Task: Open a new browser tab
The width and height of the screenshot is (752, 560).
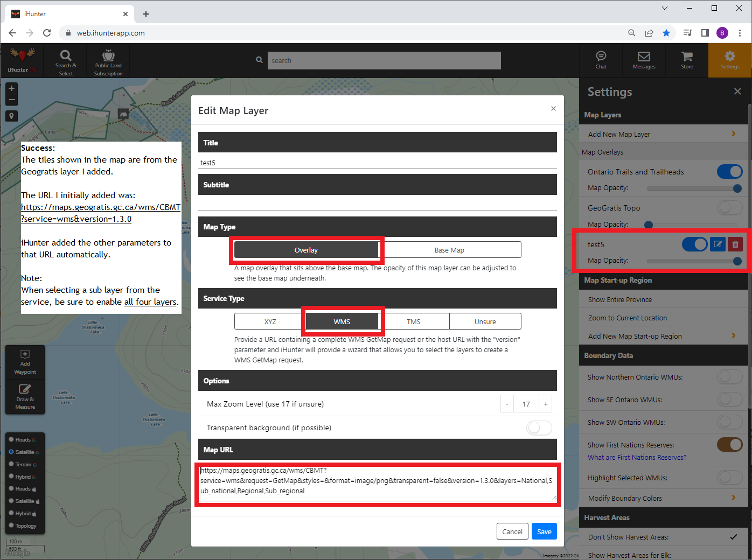Action: (x=146, y=14)
